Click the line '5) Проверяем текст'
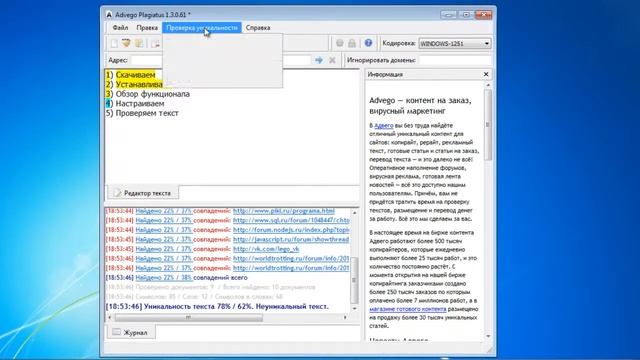 (142, 113)
